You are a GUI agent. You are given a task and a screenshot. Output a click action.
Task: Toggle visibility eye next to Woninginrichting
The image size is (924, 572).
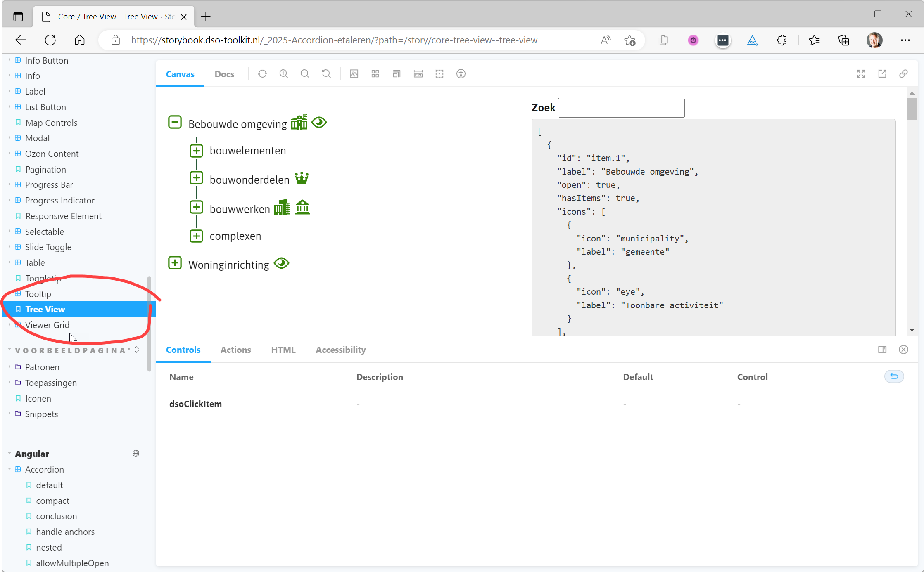point(281,263)
